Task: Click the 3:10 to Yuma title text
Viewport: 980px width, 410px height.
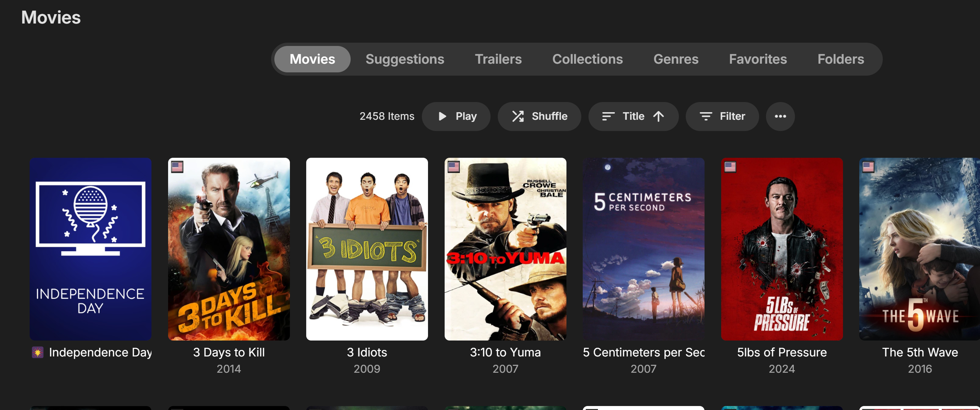Action: pyautogui.click(x=506, y=352)
